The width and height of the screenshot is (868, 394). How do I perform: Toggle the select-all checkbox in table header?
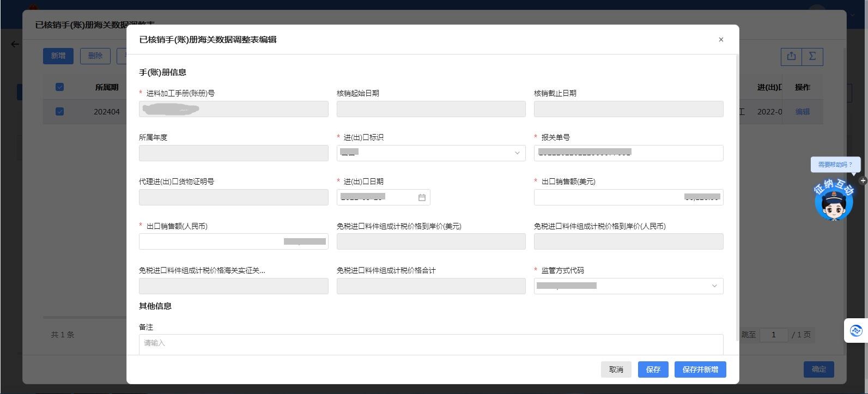(60, 87)
